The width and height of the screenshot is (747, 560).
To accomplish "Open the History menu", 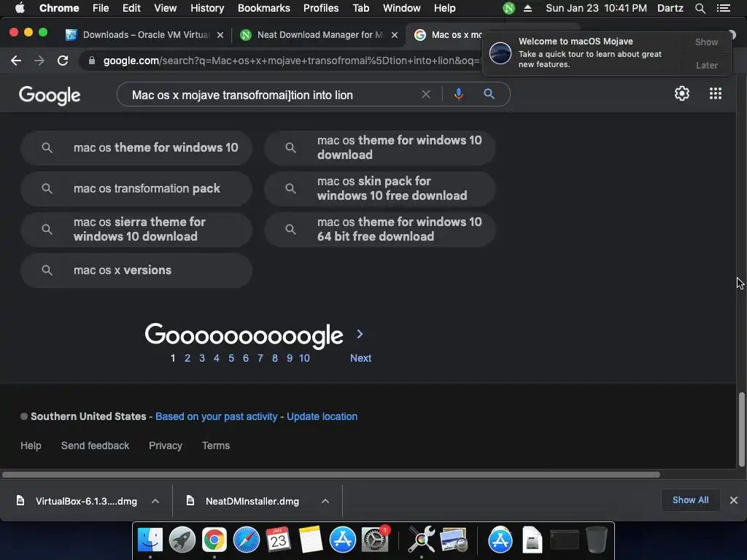I will [207, 8].
